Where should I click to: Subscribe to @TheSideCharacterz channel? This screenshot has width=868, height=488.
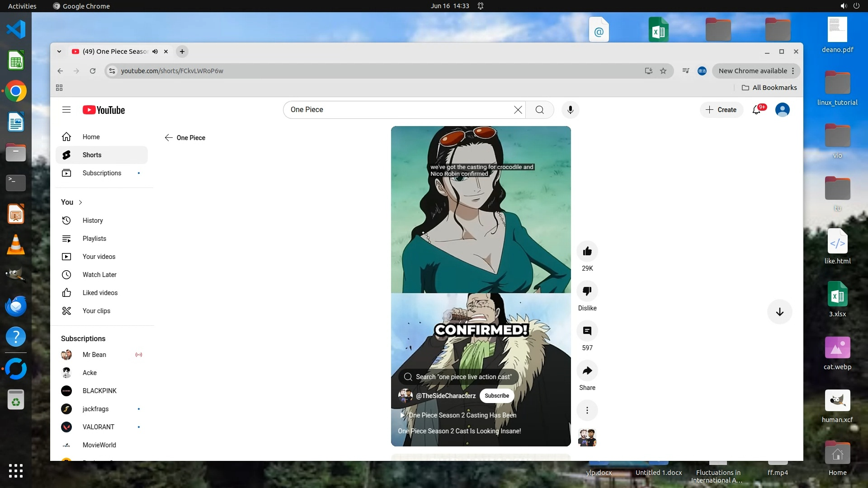[x=496, y=396]
